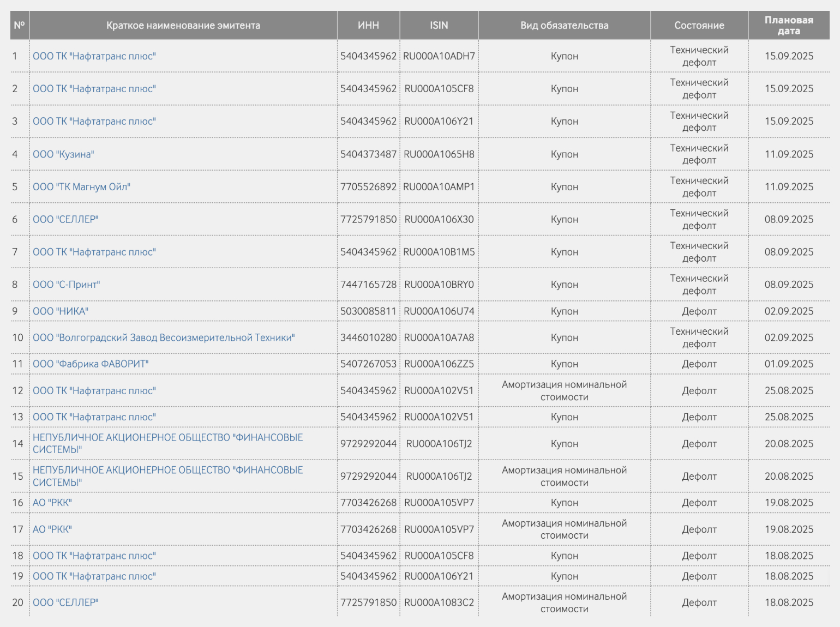
Task: Click the "Плановая дата" column header
Action: (x=788, y=26)
